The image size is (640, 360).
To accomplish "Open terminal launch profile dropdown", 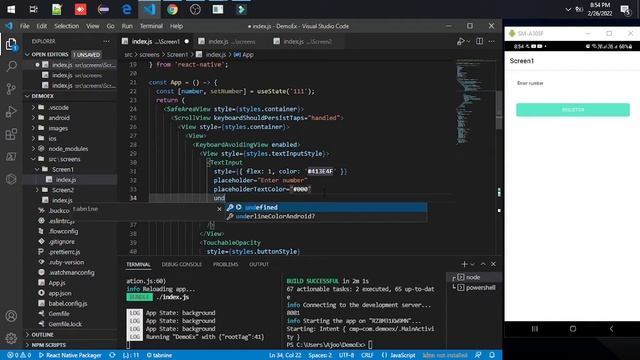I will coord(473,264).
